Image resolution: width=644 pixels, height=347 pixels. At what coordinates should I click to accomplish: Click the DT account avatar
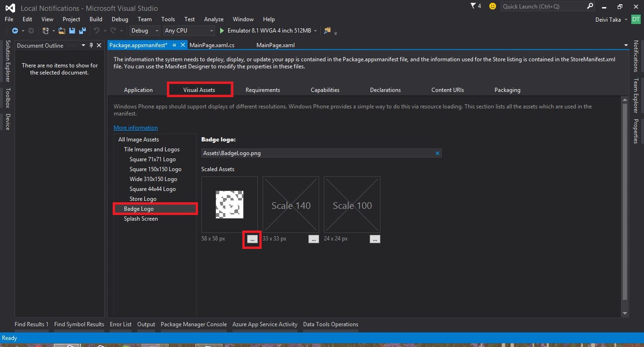[636, 19]
